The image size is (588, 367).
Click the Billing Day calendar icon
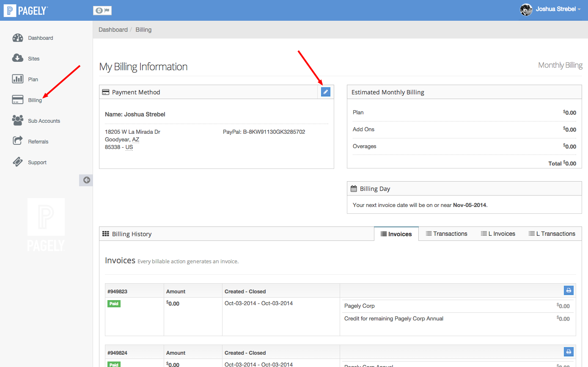coord(354,189)
